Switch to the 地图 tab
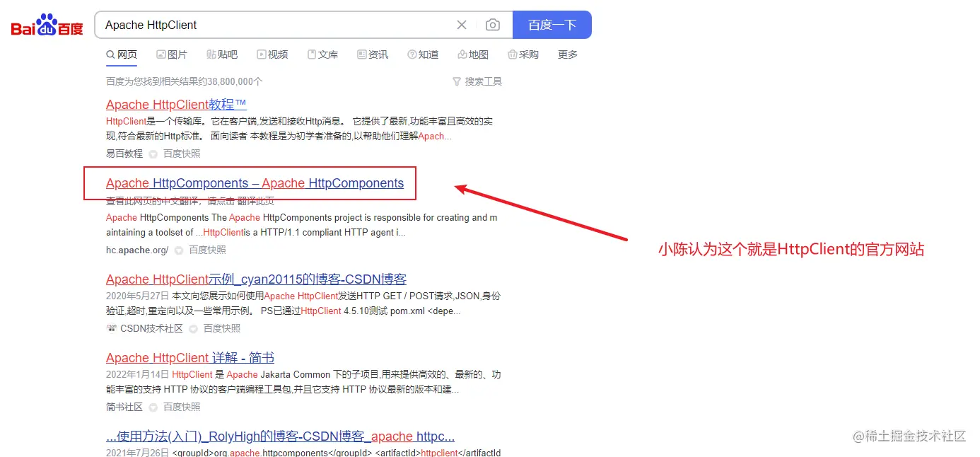 pyautogui.click(x=473, y=54)
